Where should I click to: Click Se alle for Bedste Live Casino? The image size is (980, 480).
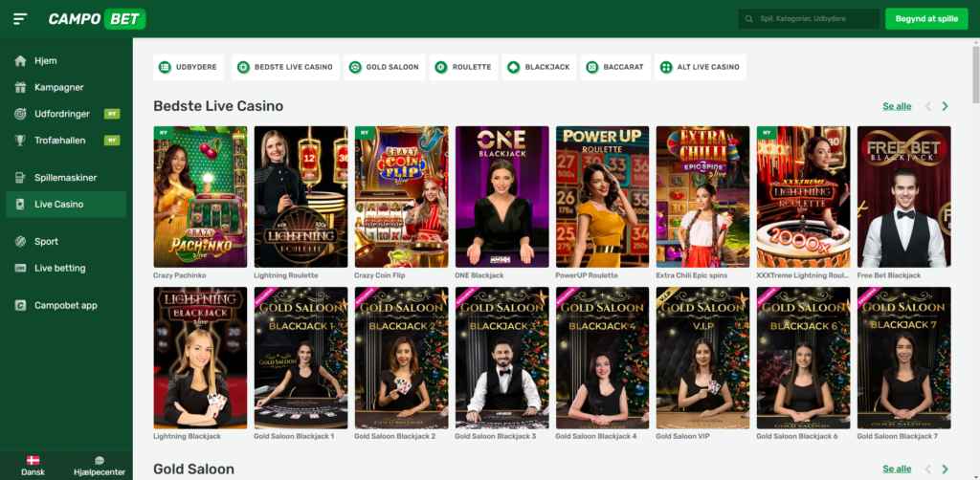897,106
